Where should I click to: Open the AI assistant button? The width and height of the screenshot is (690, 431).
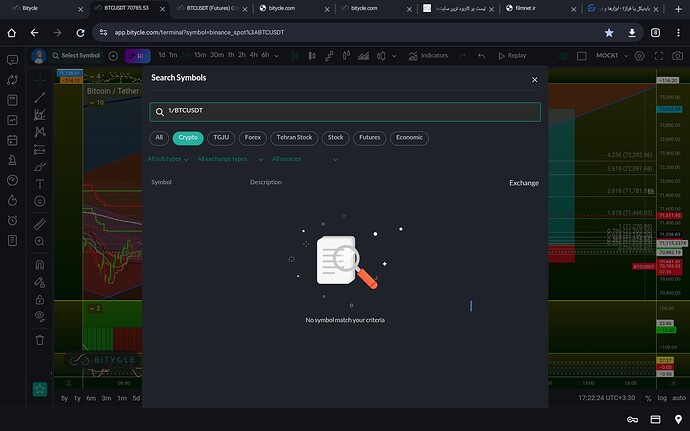click(137, 56)
